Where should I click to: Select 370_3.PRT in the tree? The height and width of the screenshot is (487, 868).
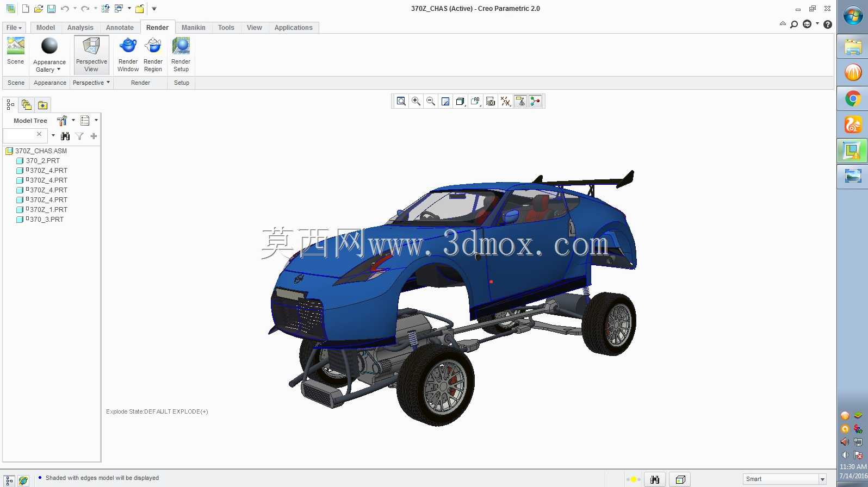47,220
